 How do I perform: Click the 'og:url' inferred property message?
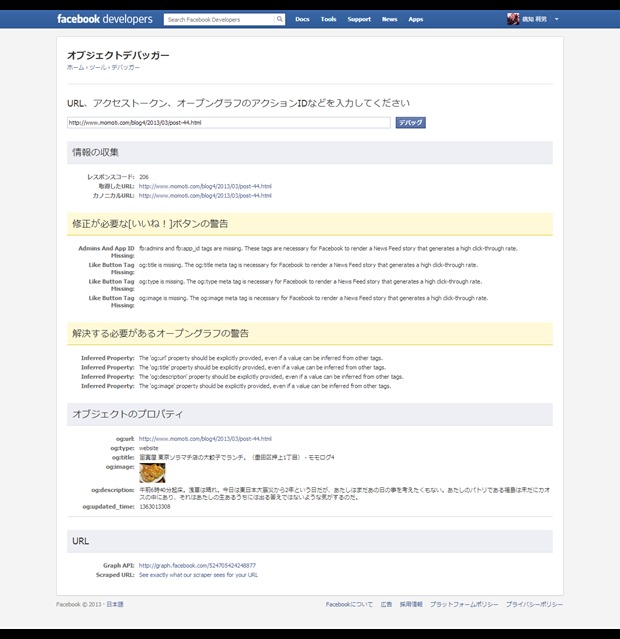(x=261, y=358)
